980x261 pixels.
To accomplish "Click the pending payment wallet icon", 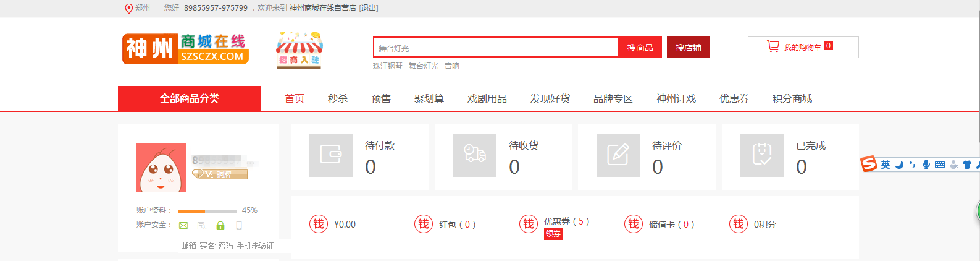I will point(331,155).
